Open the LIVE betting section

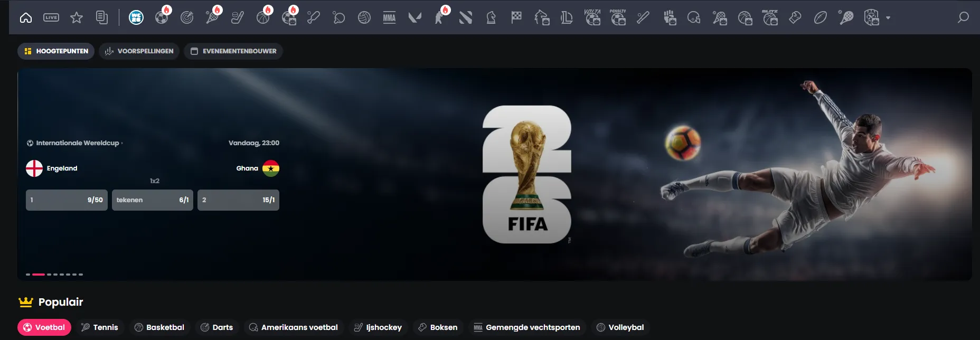click(x=51, y=17)
